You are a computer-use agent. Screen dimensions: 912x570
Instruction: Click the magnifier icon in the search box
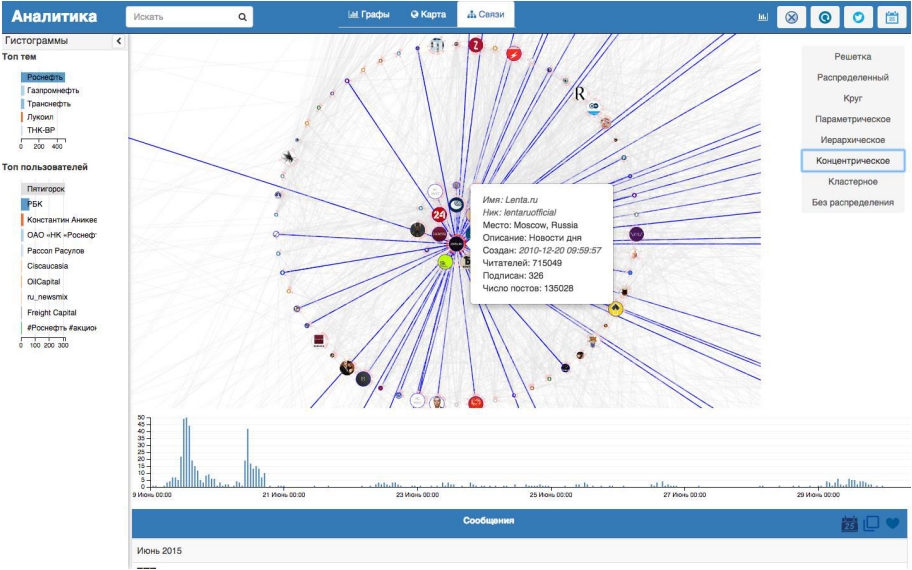243,17
